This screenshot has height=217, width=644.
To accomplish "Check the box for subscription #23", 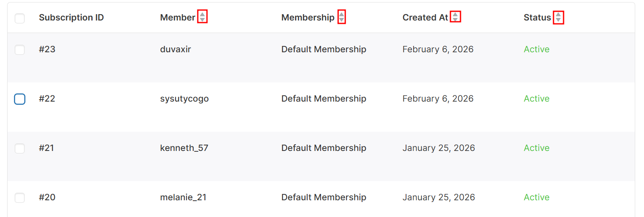I will coord(20,50).
